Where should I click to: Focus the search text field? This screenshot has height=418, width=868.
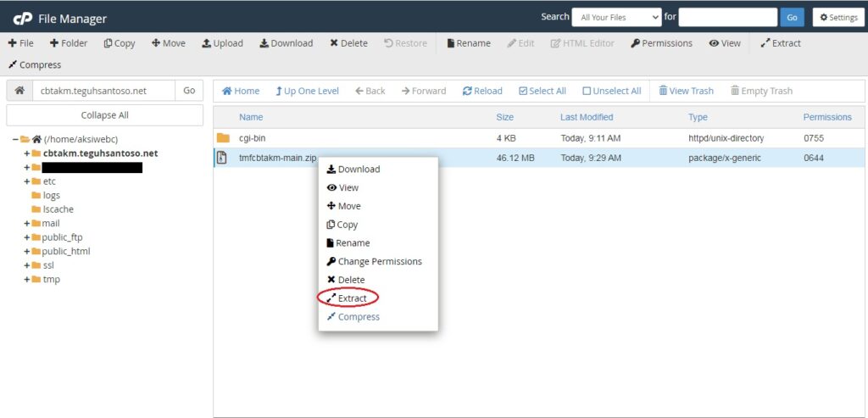[728, 17]
